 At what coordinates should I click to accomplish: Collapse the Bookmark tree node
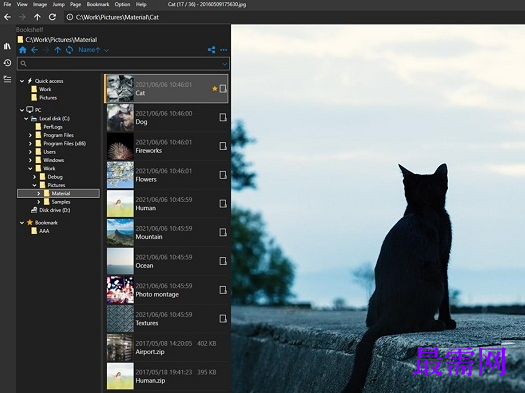22,223
